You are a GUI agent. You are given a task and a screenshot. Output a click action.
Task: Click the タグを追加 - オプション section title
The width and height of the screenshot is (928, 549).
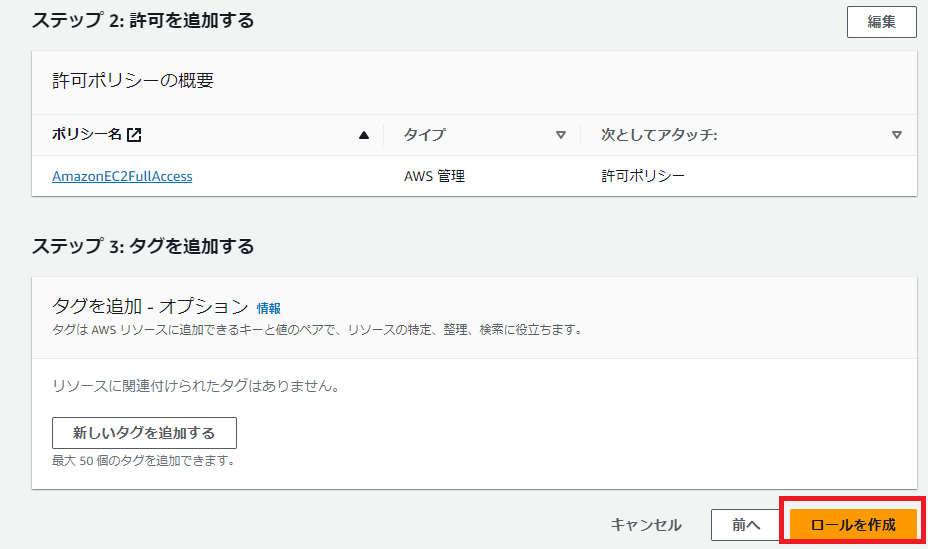pos(149,306)
